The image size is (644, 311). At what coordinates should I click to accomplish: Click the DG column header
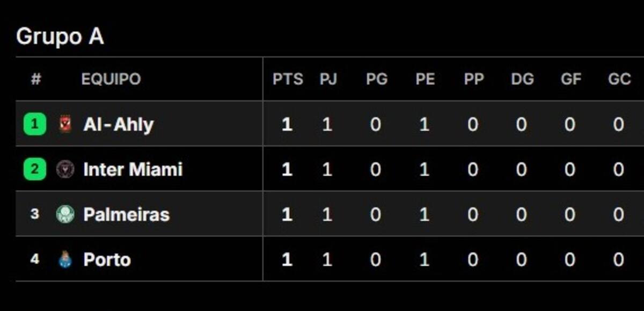[522, 79]
